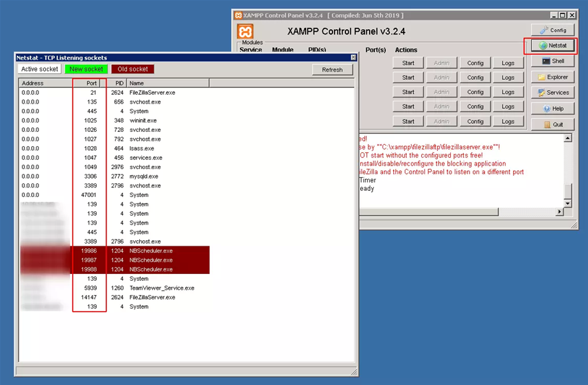Select NBScheduler.exe port 19987 row
Screen dimensions: 588x385
[x=114, y=260]
